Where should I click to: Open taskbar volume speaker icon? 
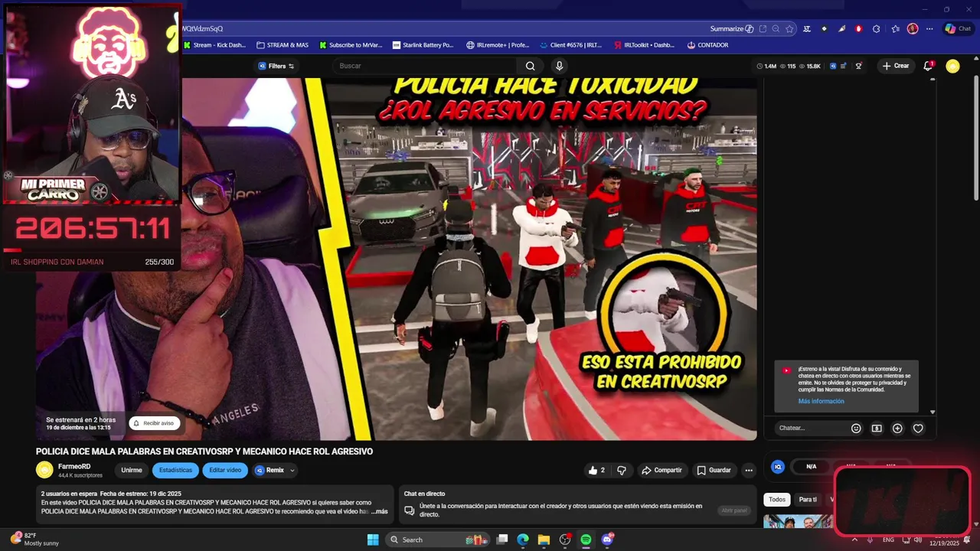click(917, 540)
